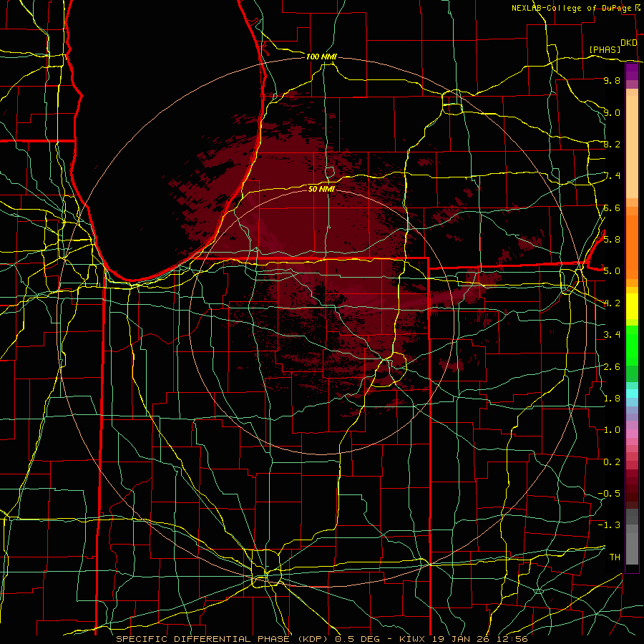Image resolution: width=644 pixels, height=644 pixels.
Task: Click the gray bottom color bar segment
Action: coord(632,546)
